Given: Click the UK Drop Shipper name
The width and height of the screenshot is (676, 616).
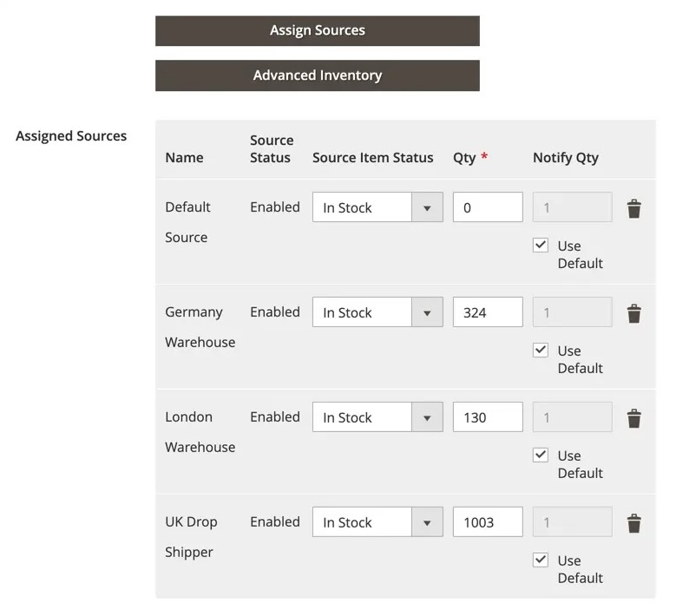Looking at the screenshot, I should [x=191, y=537].
